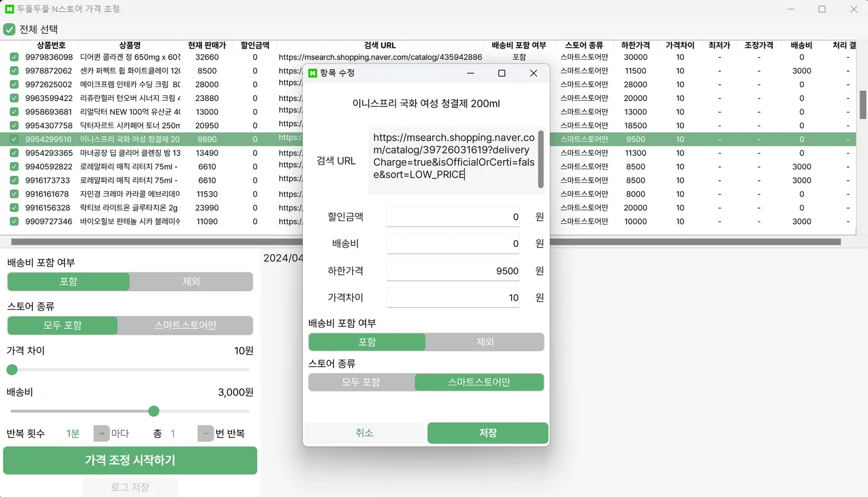Minimize the main 두들두들 window
The height and width of the screenshot is (497, 868).
pos(791,9)
